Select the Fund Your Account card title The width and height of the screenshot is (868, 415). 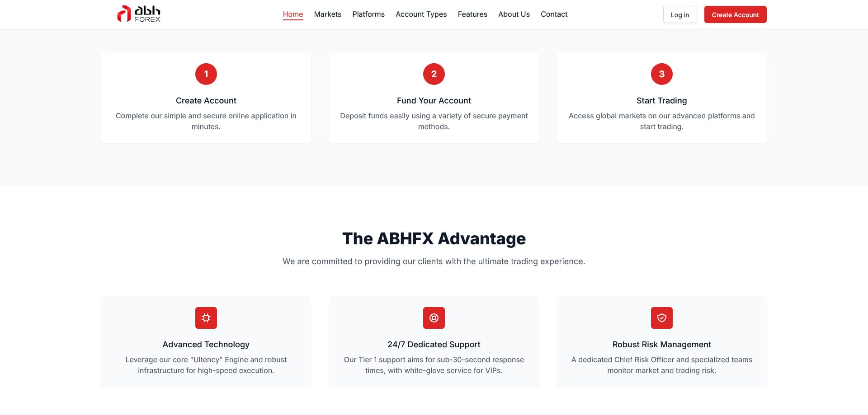(x=434, y=101)
